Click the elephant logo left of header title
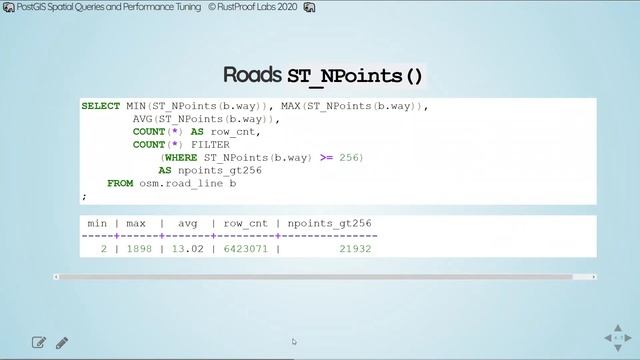 [x=9, y=7]
